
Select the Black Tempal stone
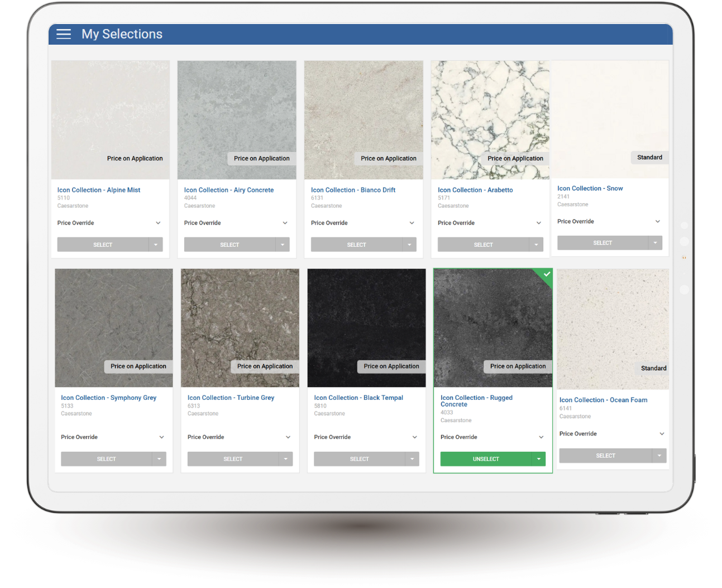tap(360, 459)
